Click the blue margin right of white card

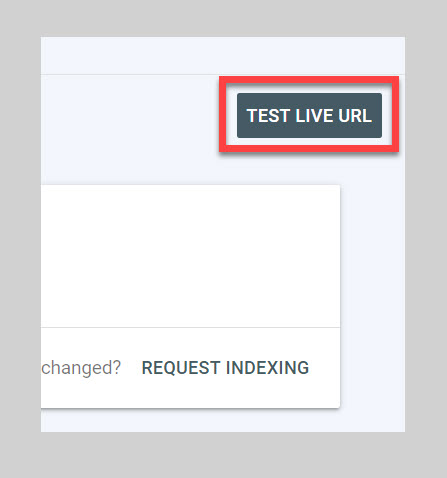pos(373,296)
